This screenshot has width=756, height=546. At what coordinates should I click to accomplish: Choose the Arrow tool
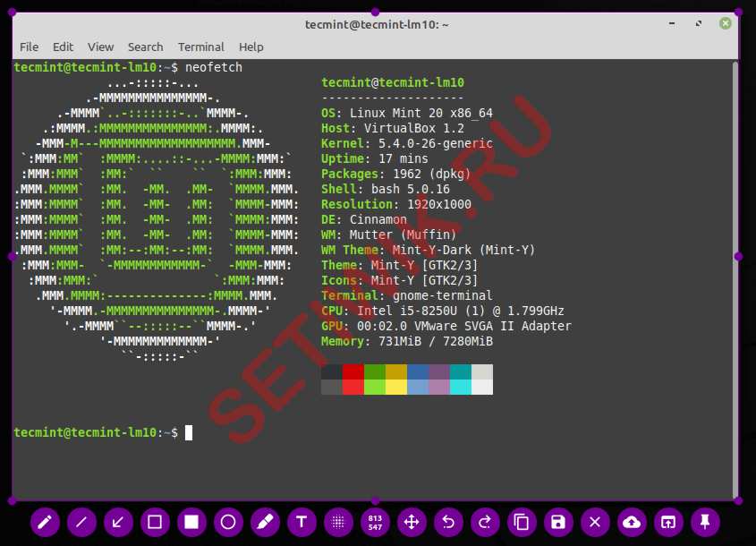pos(118,522)
